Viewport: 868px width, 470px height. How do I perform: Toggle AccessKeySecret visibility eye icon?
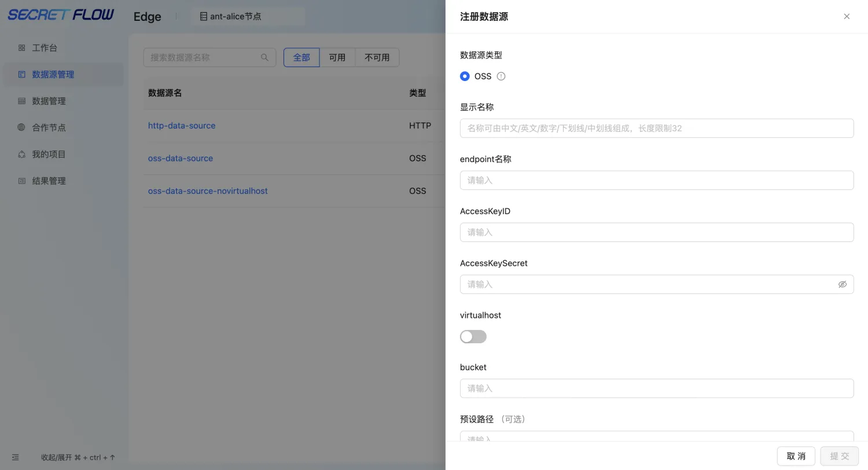tap(842, 284)
